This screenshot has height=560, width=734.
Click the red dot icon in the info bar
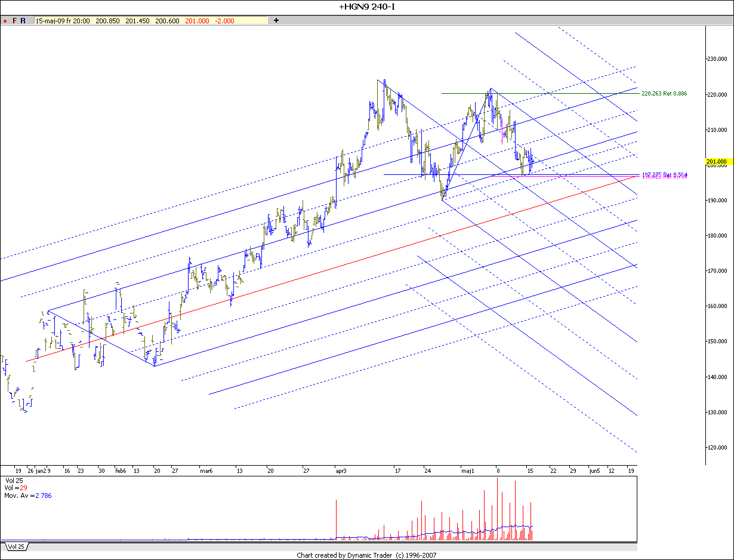click(x=5, y=21)
